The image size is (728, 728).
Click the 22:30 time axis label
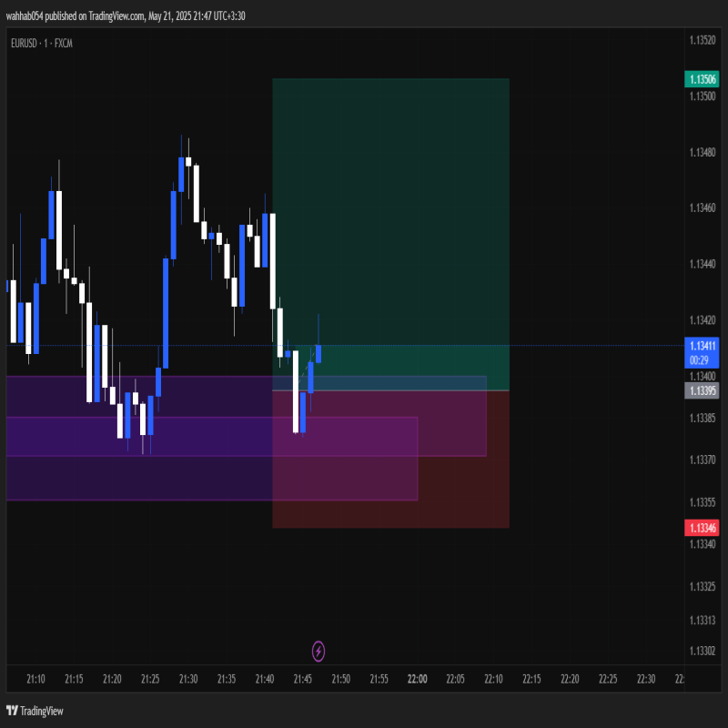[646, 679]
